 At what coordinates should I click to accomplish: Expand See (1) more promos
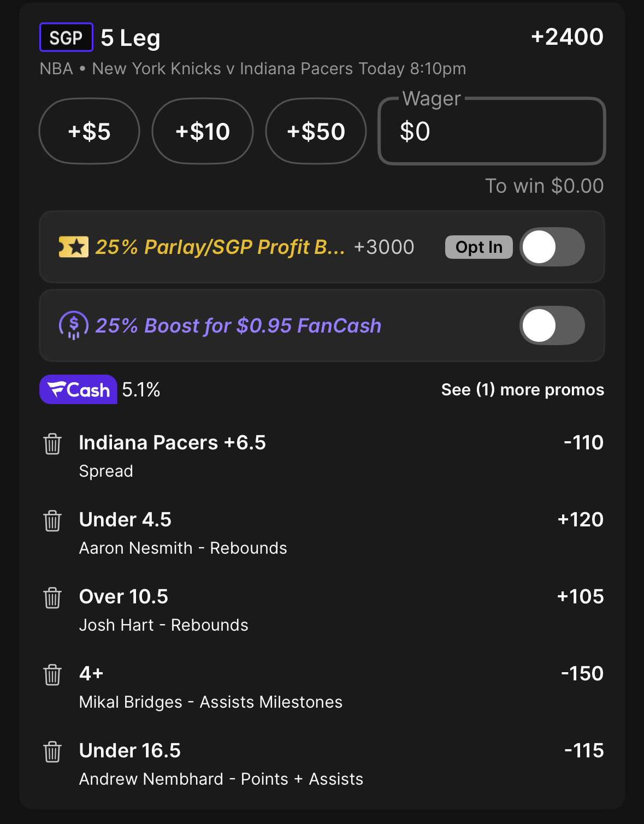click(522, 390)
